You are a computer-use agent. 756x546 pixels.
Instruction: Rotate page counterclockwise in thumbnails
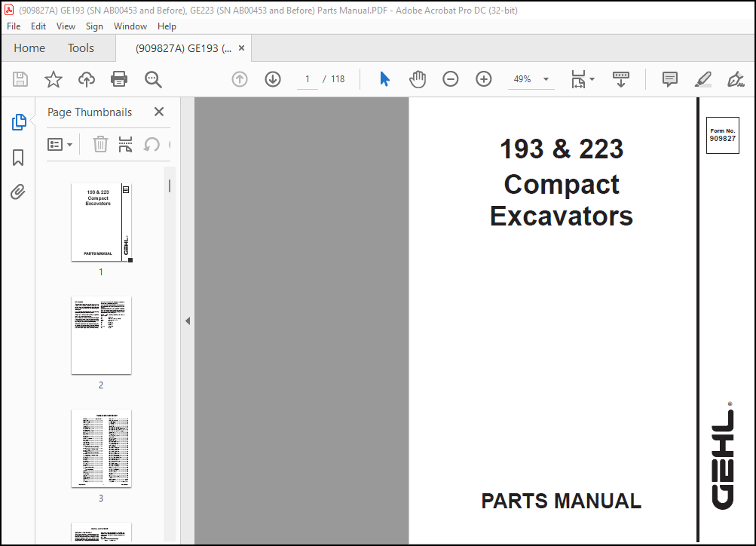coord(152,144)
